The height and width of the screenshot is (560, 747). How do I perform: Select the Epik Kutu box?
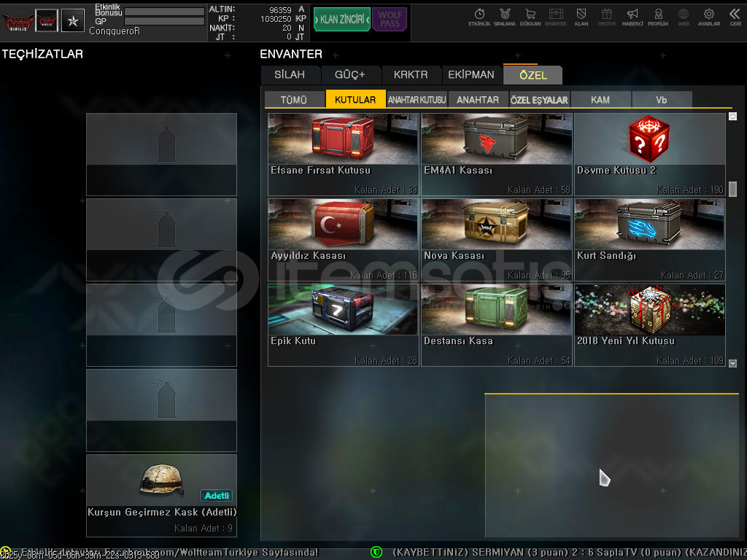[343, 325]
